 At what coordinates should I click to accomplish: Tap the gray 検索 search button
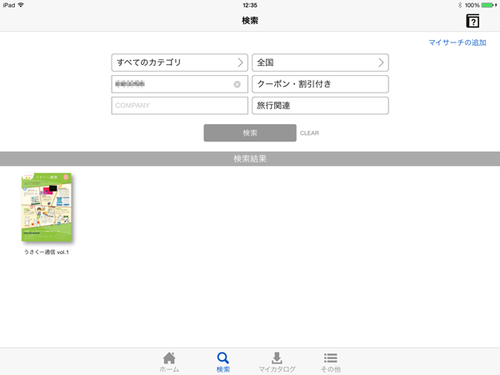click(250, 133)
